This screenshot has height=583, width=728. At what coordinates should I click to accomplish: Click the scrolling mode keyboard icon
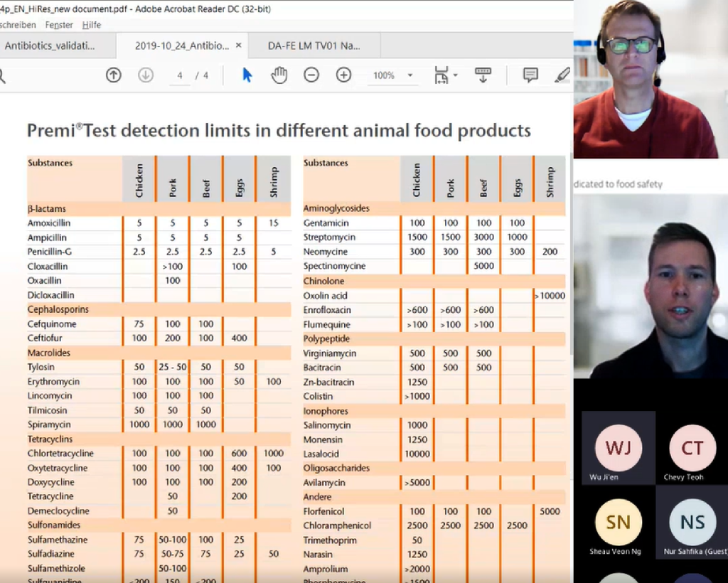coord(483,75)
